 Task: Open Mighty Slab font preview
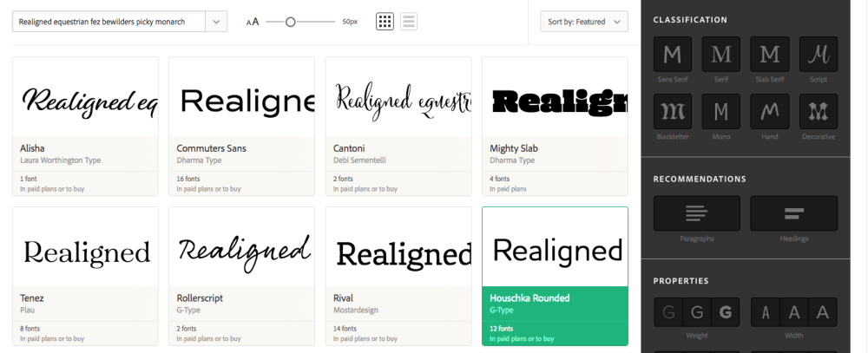[556, 97]
